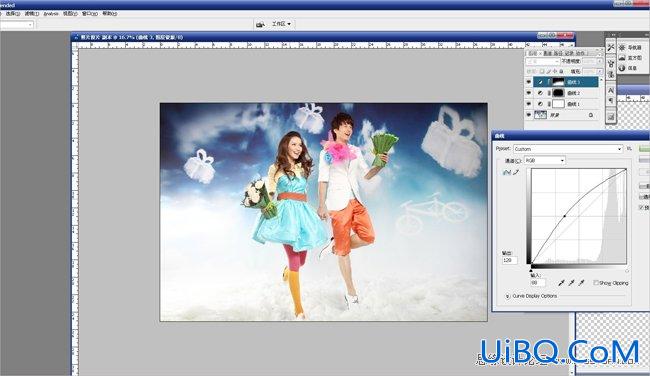Viewport: 650px width, 376px height.
Task: Open the 工作区 workspace dropdown
Action: [x=281, y=24]
